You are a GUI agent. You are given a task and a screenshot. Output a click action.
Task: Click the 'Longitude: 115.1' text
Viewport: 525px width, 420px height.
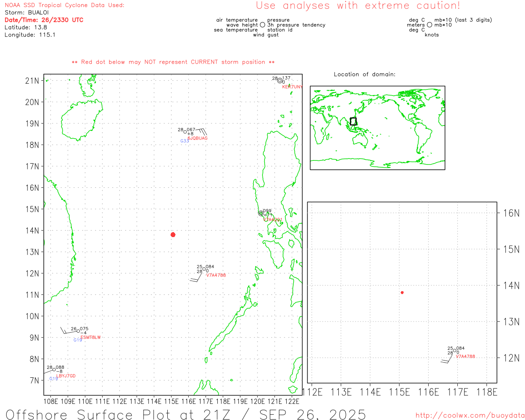point(30,35)
